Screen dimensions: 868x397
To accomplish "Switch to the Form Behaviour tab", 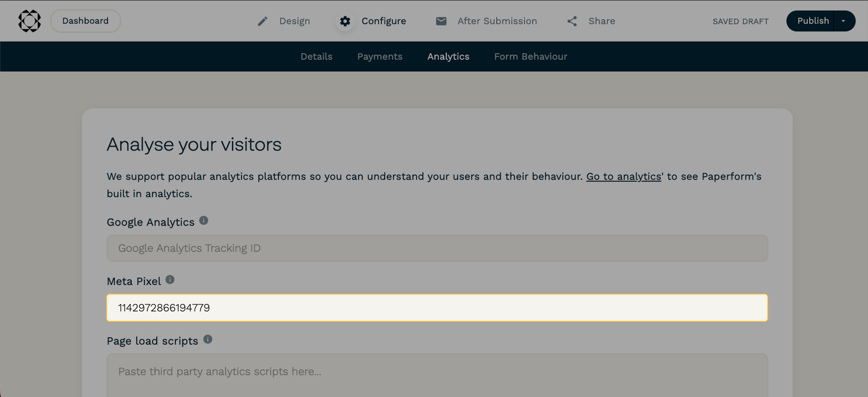I will [531, 56].
